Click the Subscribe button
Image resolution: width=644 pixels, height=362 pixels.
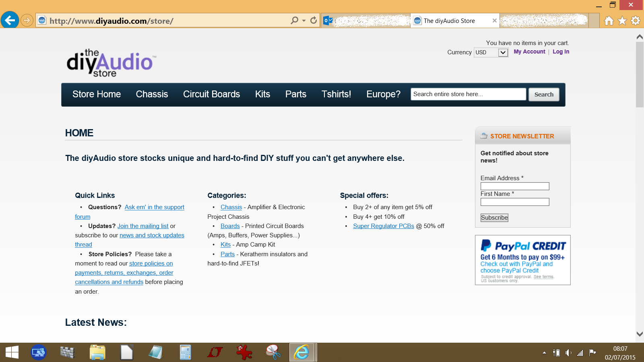pos(494,218)
